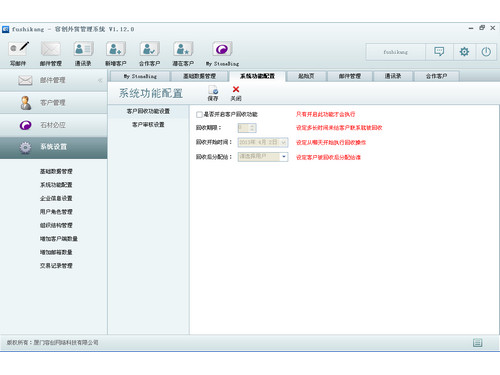Collapse the sidebar with the double-arrow
The width and height of the screenshot is (500, 375).
click(x=100, y=80)
